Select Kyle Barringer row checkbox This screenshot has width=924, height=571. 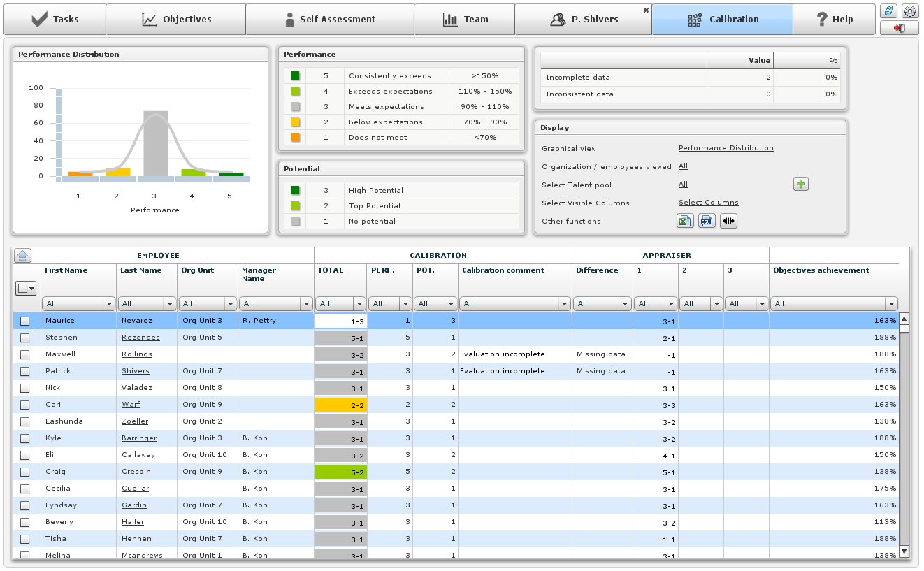click(25, 438)
